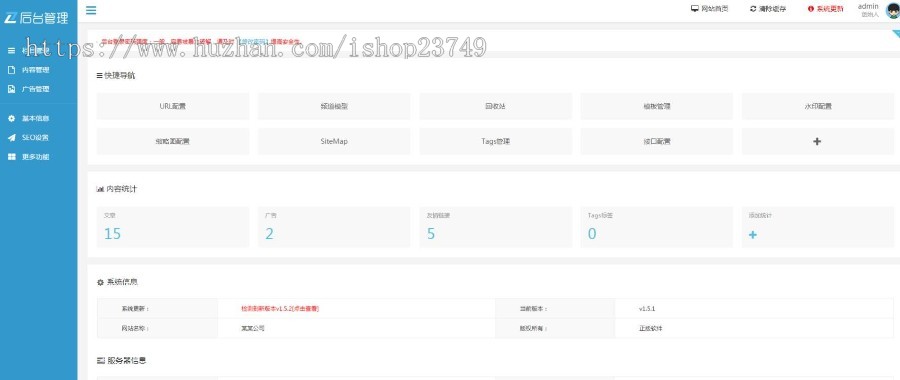Click the list icon of the first sidebar item
Viewport: 900px width, 380px height.
(11, 51)
